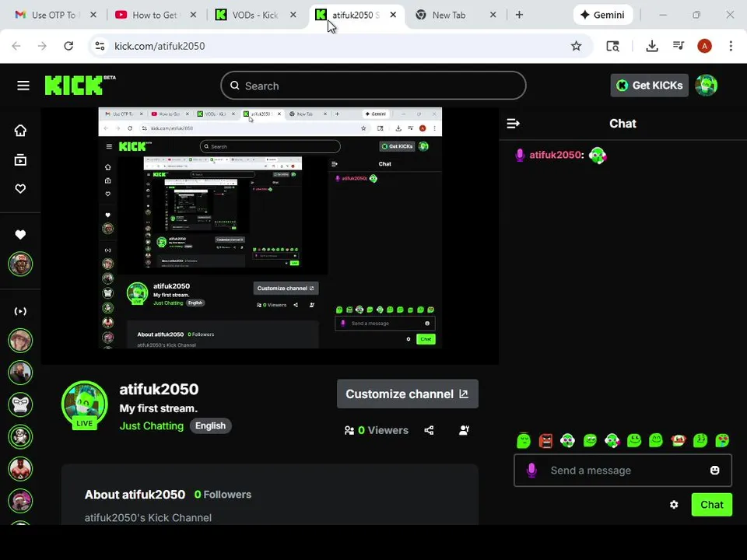Screen dimensions: 747x560
Task: Switch to the Use OTP Gmail tab
Action: tap(54, 16)
